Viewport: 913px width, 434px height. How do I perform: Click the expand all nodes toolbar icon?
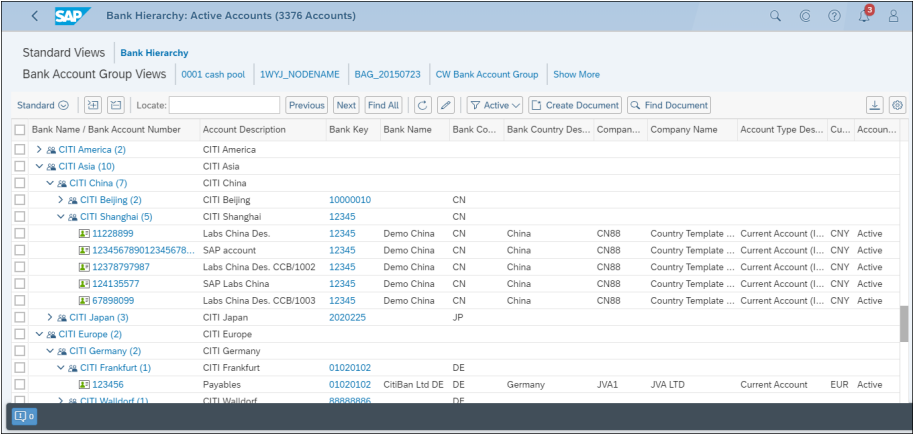[x=93, y=105]
